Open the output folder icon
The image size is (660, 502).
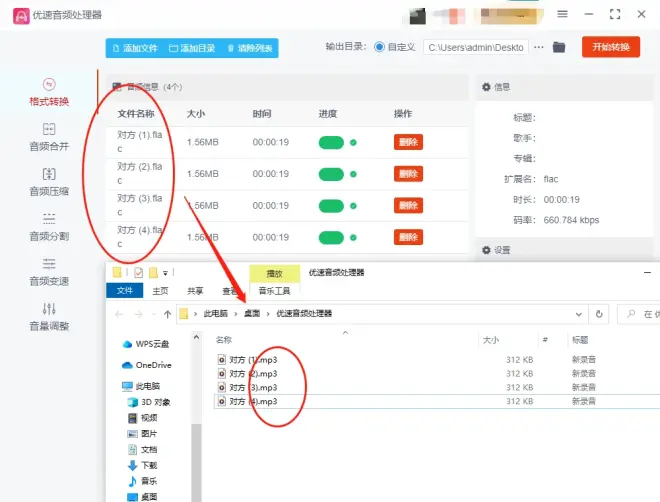pyautogui.click(x=559, y=47)
